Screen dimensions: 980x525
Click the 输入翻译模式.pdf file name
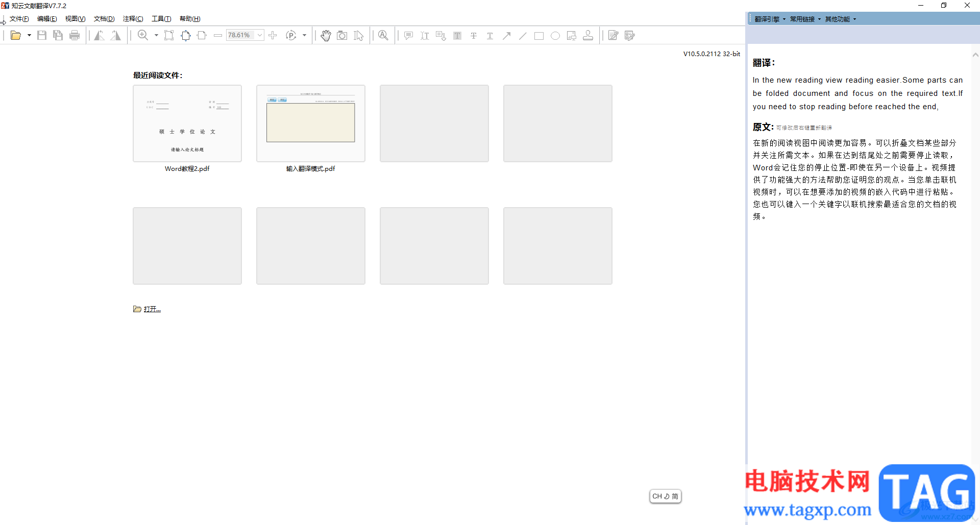[311, 169]
